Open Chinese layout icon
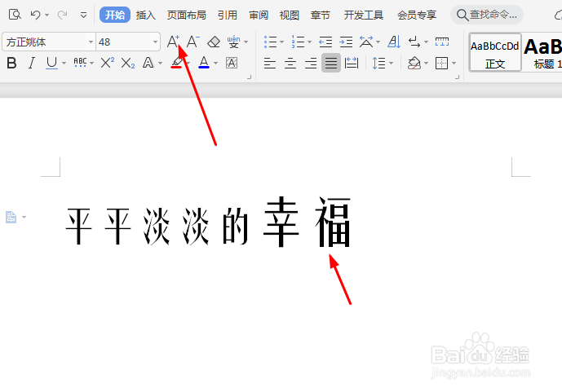 click(366, 42)
